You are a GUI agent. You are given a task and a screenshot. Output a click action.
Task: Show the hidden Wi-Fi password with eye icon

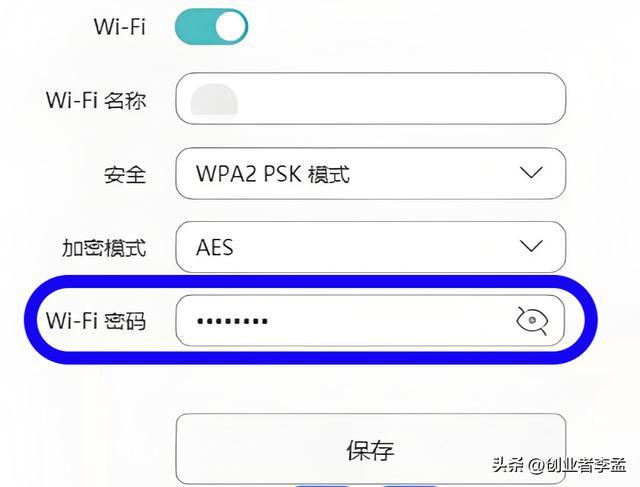[532, 321]
